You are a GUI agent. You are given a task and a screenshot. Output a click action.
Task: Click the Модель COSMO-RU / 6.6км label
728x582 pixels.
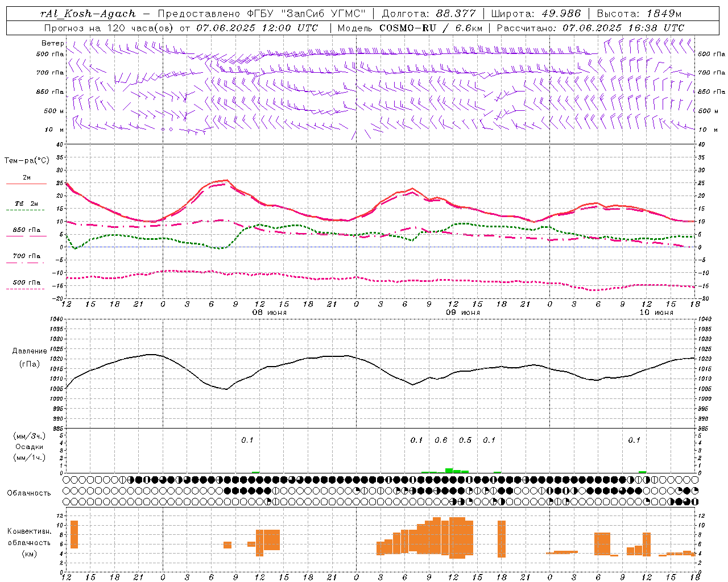(410, 28)
